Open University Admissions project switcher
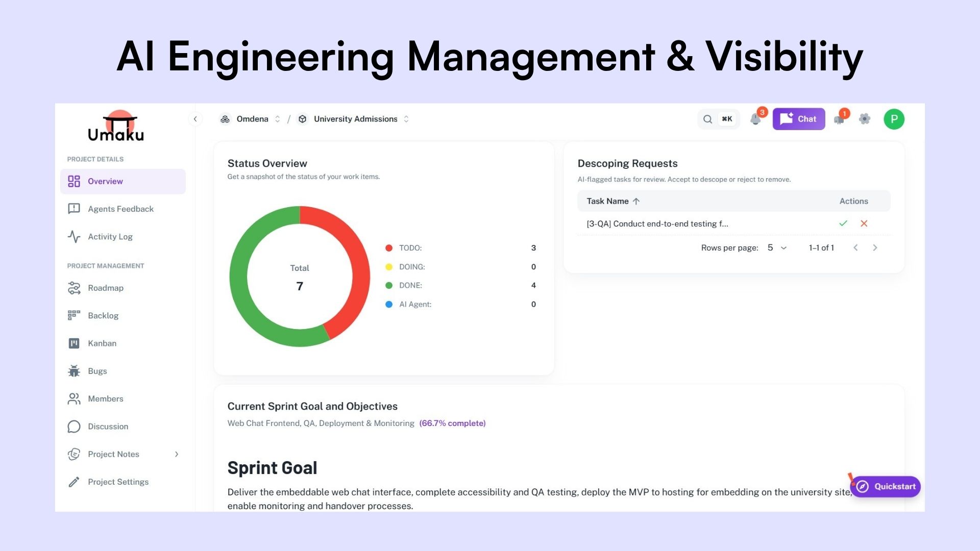 click(406, 119)
